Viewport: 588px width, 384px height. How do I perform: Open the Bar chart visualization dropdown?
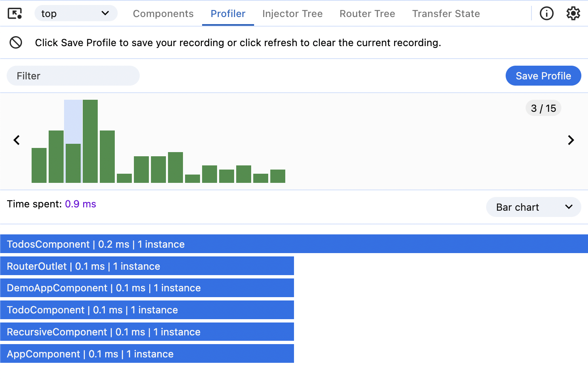pos(534,207)
